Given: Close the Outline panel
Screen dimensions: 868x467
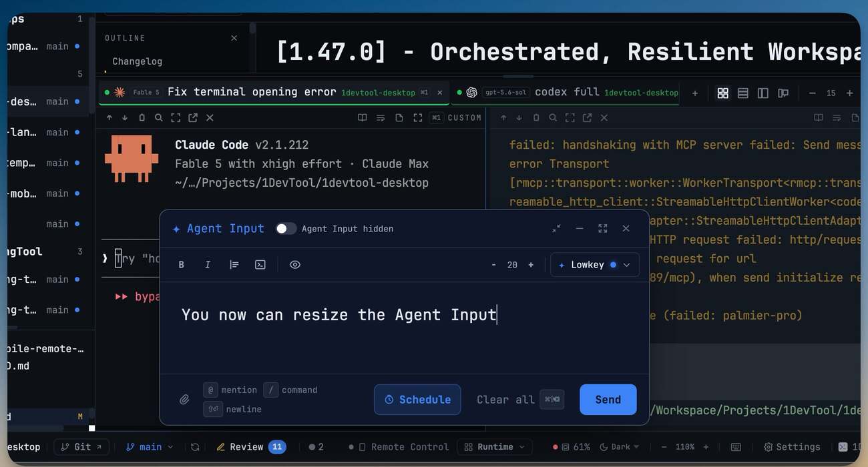Looking at the screenshot, I should (x=234, y=38).
